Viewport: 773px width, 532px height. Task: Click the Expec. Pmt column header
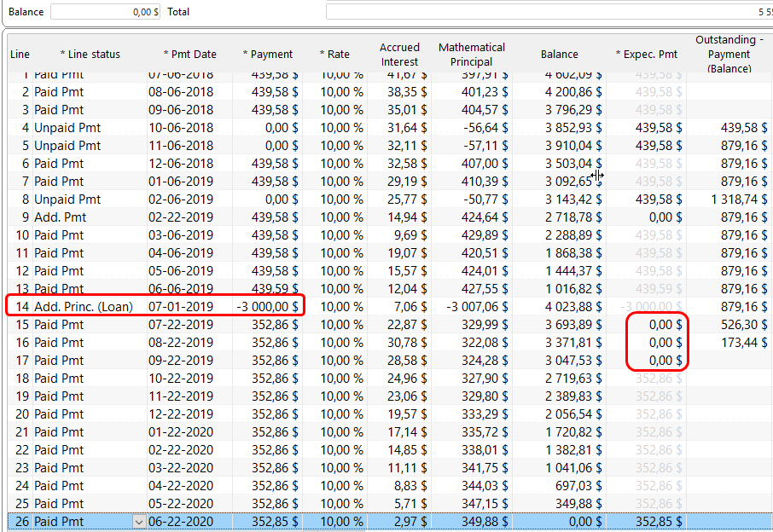tap(647, 55)
